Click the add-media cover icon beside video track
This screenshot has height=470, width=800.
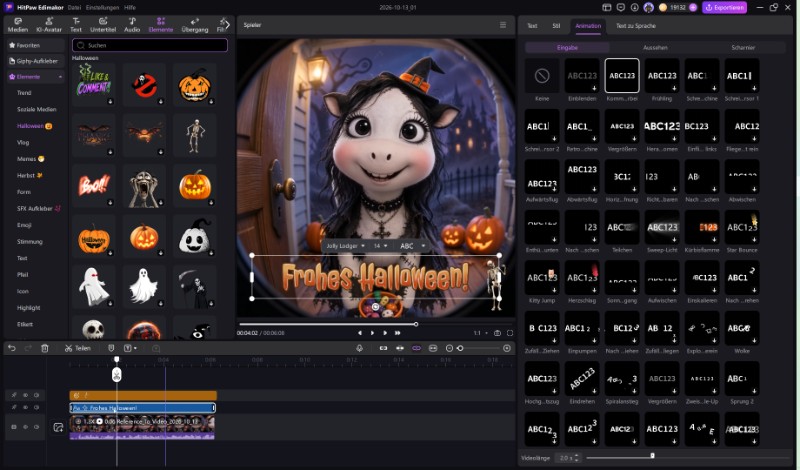pos(58,427)
